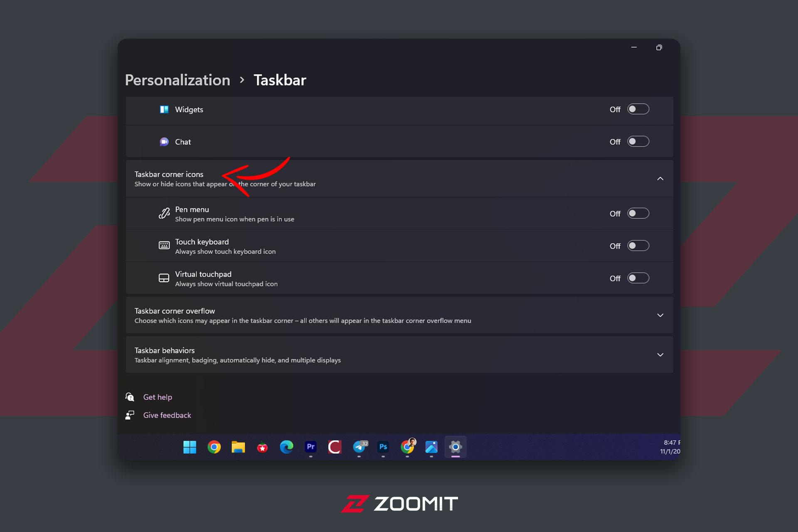The image size is (798, 532).
Task: Open the Windows Start menu icon
Action: [190, 447]
